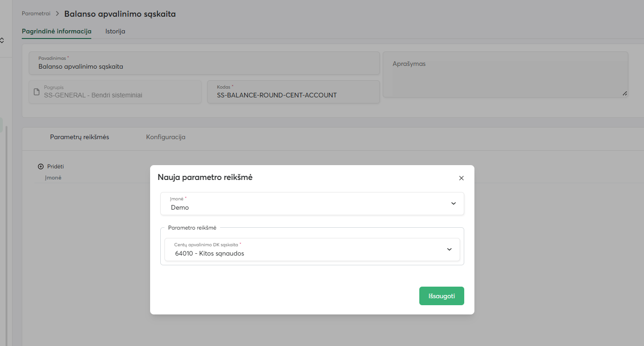Click the document icon in Pogrupis field
The height and width of the screenshot is (346, 644).
pos(37,92)
